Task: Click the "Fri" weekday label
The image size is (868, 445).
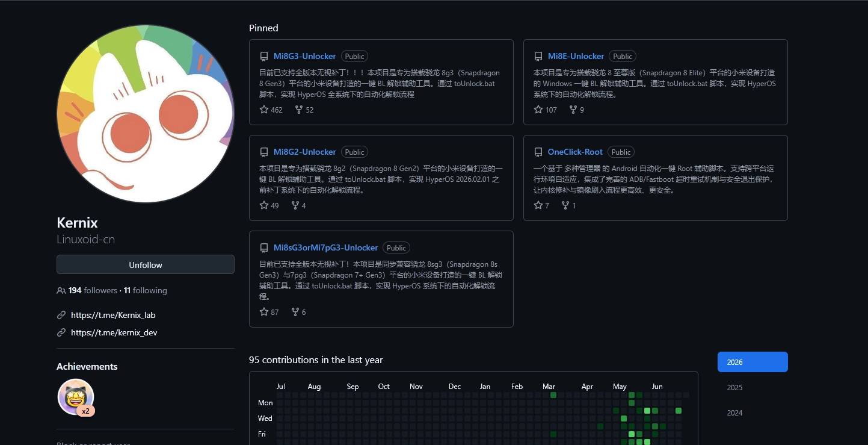Action: 262,434
